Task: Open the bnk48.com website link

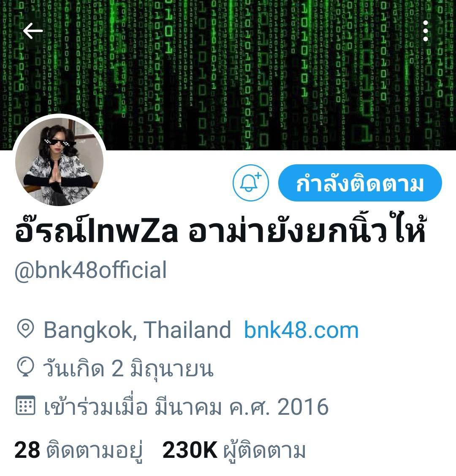Action: pyautogui.click(x=301, y=330)
